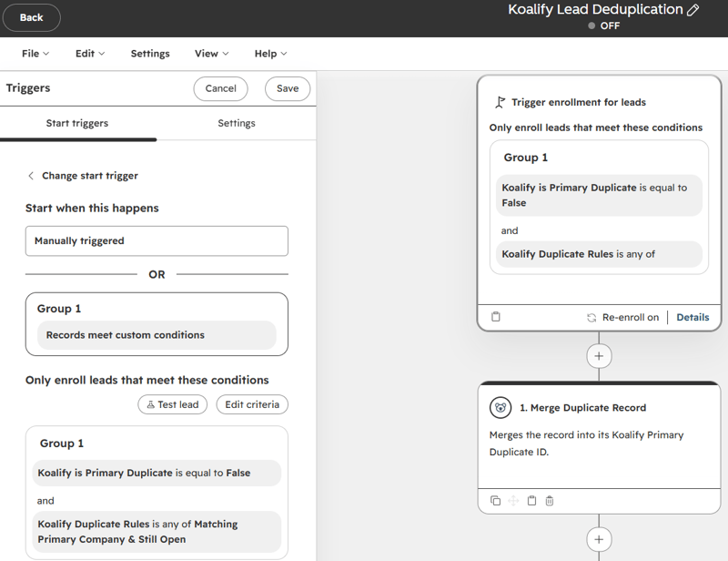Click the flag icon on trigger card

[500, 102]
